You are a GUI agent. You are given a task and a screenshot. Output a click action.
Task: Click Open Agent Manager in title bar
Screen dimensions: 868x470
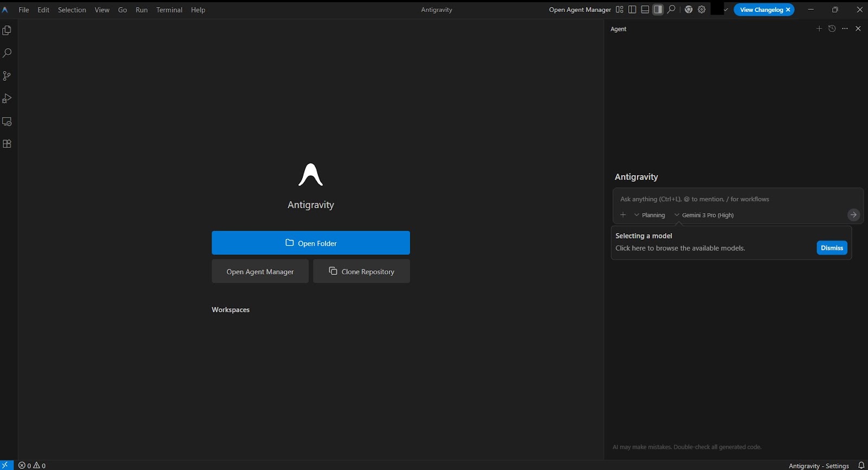[580, 10]
